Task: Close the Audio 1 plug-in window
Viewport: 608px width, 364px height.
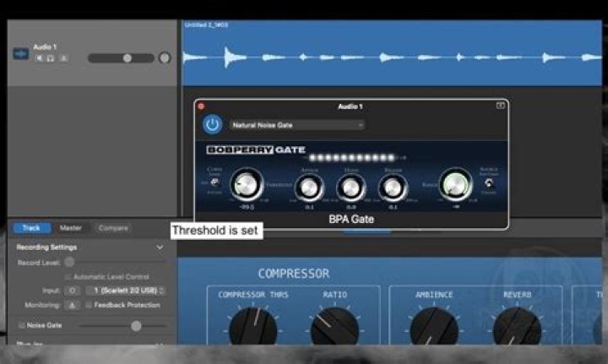Action: tap(201, 106)
